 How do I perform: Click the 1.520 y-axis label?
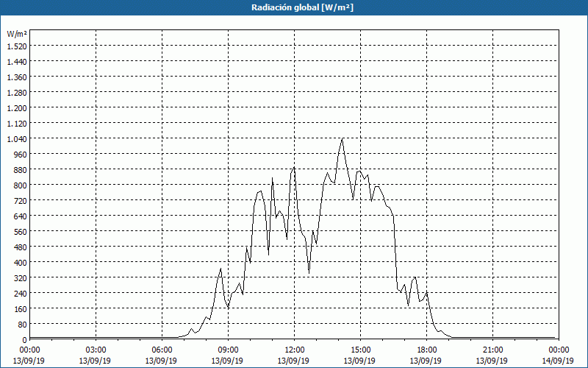coord(17,46)
